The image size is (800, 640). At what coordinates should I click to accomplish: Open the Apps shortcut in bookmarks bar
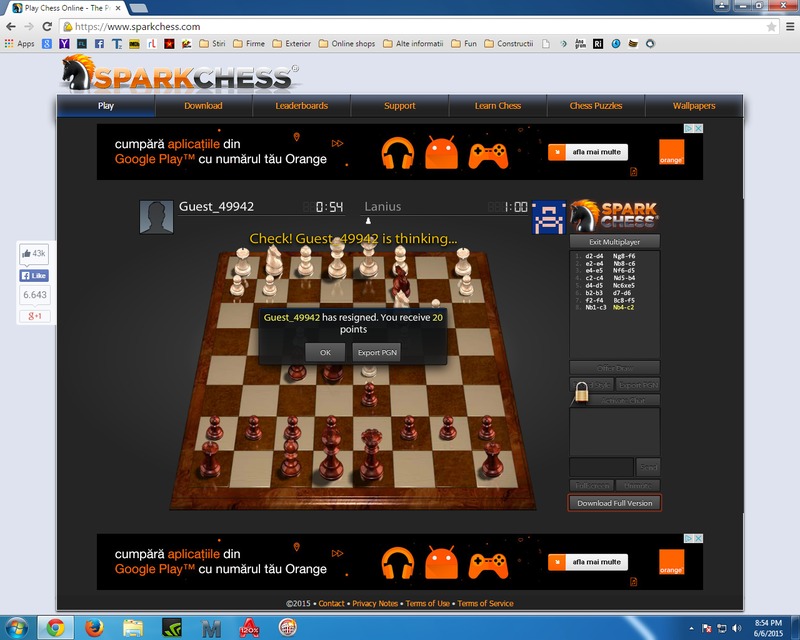19,44
